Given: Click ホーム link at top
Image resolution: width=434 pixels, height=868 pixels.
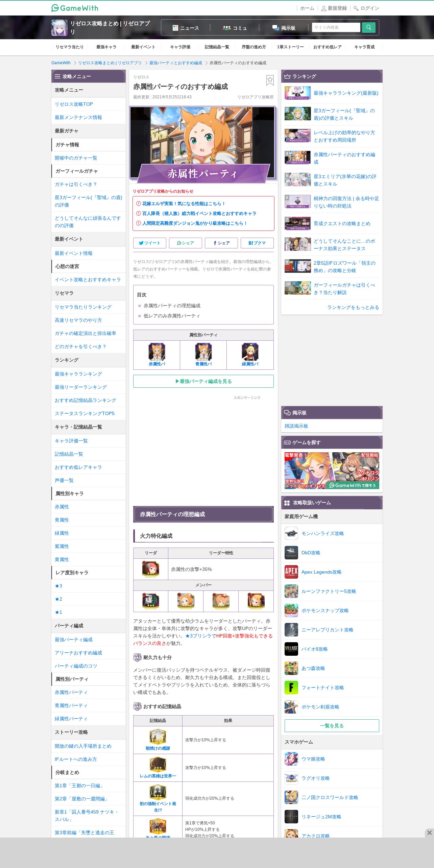Looking at the screenshot, I should (x=307, y=8).
